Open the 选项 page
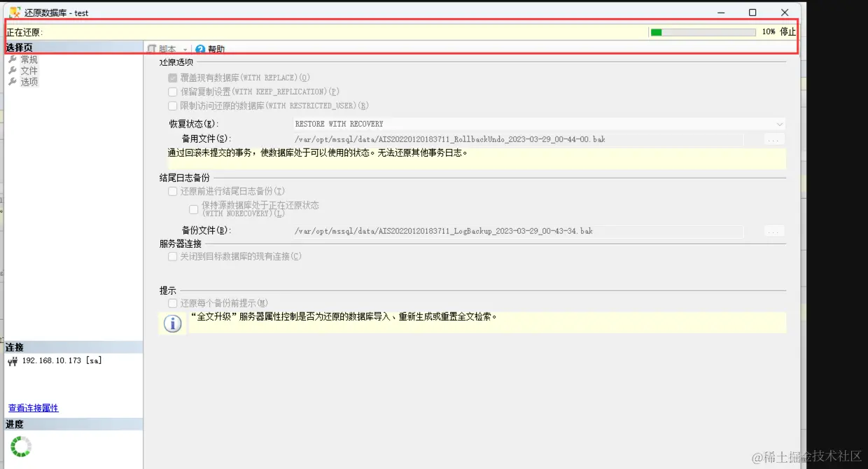The image size is (868, 469). click(29, 82)
